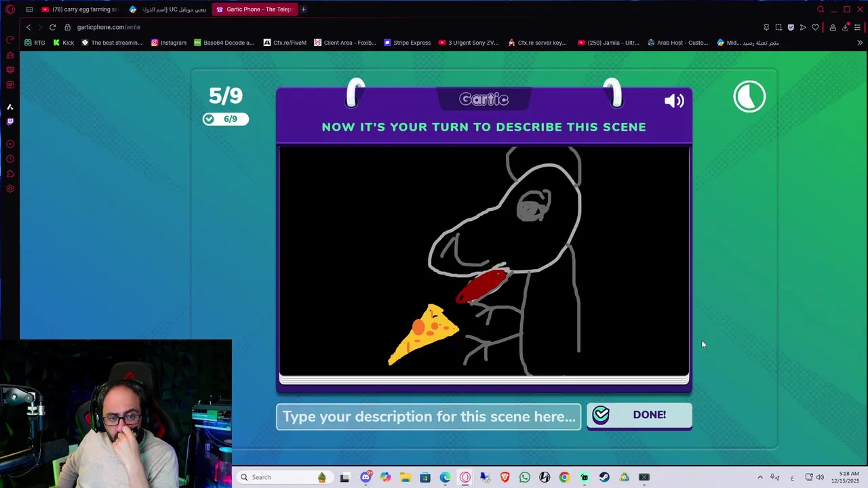
Task: Reload the garticphone.com page
Action: (52, 27)
